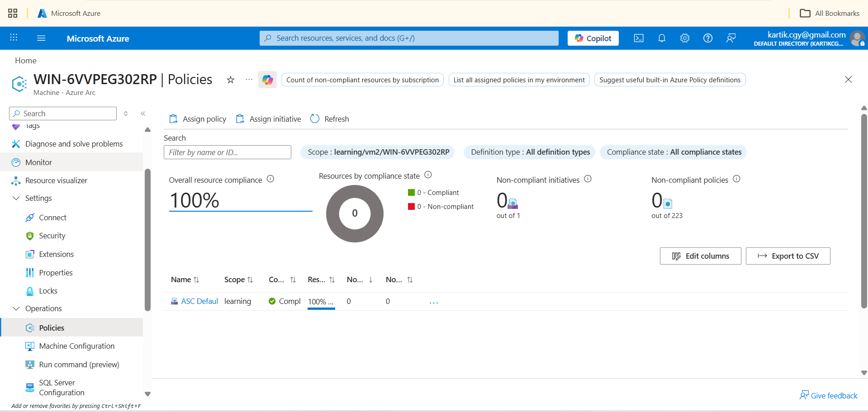Open row actions ellipsis for ASC Default
This screenshot has width=868, height=412.
434,302
